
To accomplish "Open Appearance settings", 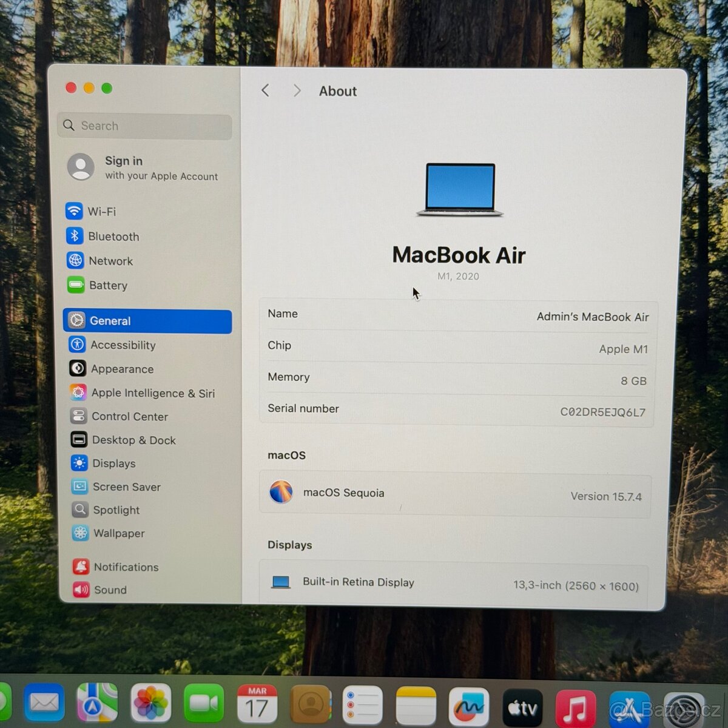I will click(112, 369).
